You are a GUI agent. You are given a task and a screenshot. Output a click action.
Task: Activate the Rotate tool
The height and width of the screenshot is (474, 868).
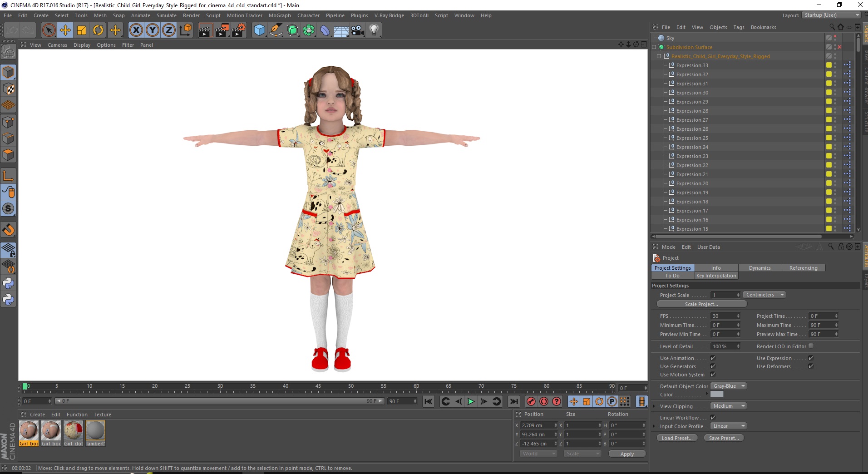[x=98, y=30]
